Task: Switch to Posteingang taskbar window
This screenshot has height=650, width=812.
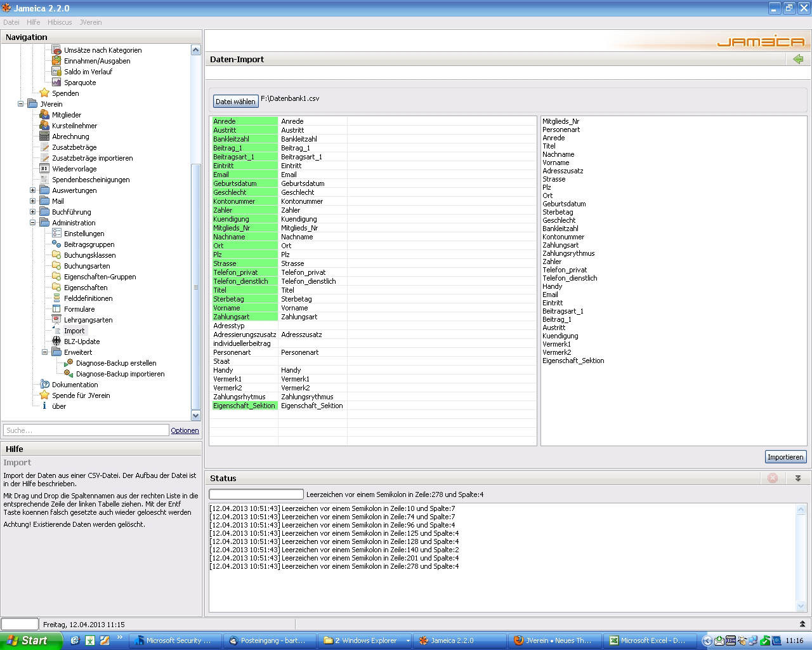Action: (x=271, y=640)
